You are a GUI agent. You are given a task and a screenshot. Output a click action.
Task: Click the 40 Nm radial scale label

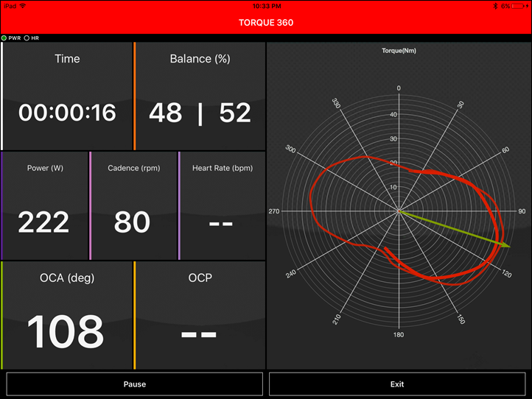[x=393, y=115]
